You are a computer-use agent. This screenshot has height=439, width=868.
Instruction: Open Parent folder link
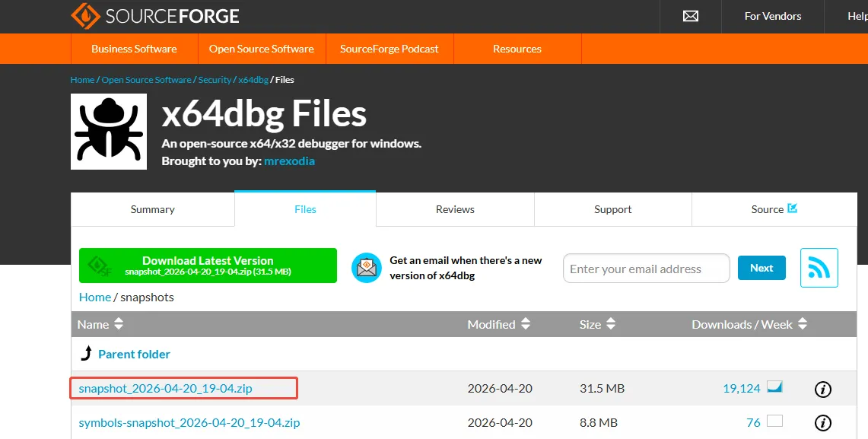click(x=134, y=355)
